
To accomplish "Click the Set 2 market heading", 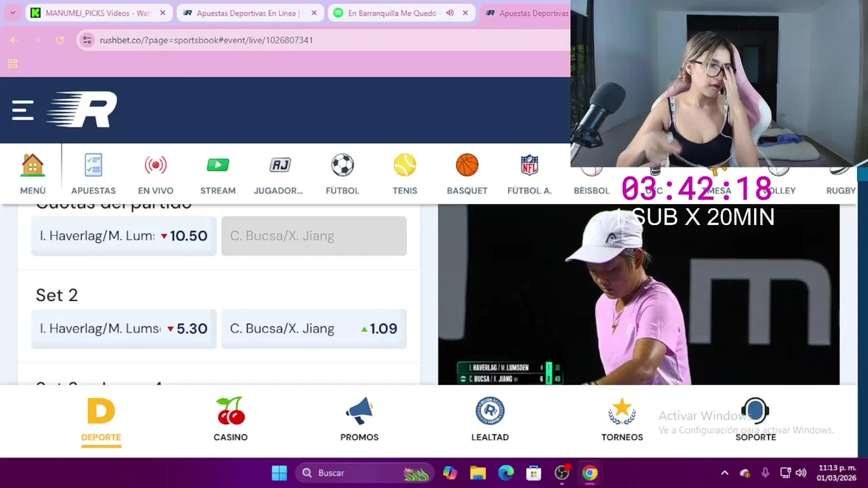I will (57, 295).
